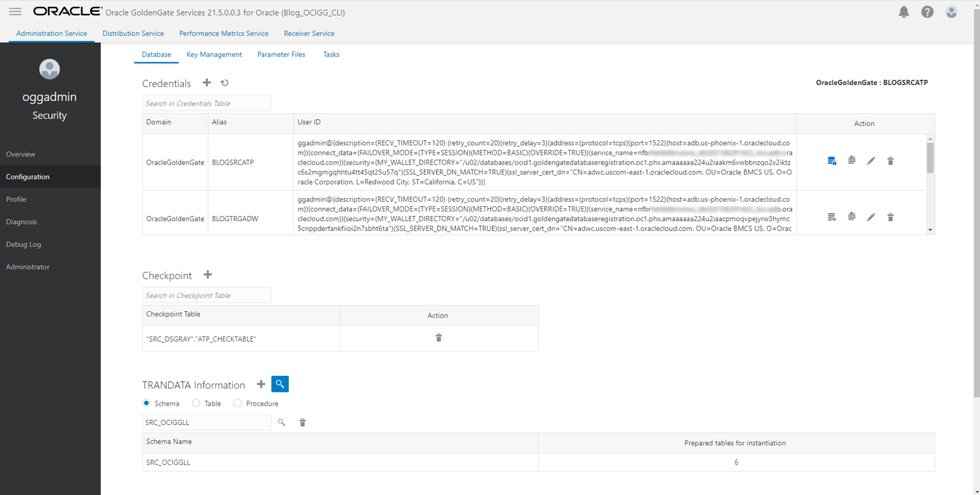The height and width of the screenshot is (495, 980).
Task: Open the hamburger navigation menu
Action: [x=15, y=12]
